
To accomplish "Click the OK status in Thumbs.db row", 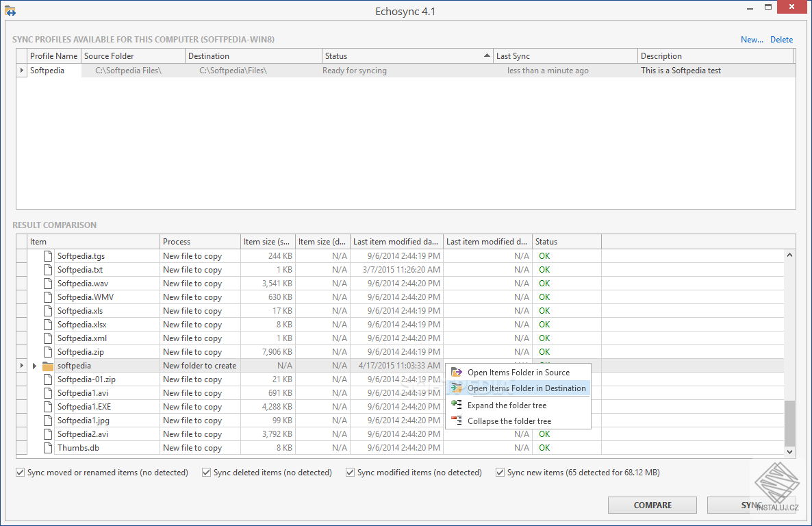I will (544, 448).
